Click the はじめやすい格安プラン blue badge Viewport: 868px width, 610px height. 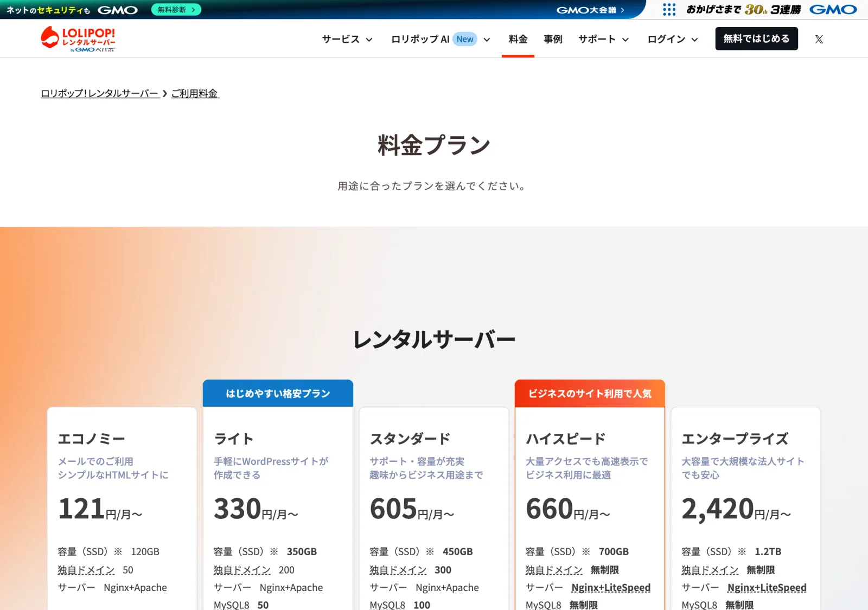click(x=278, y=393)
